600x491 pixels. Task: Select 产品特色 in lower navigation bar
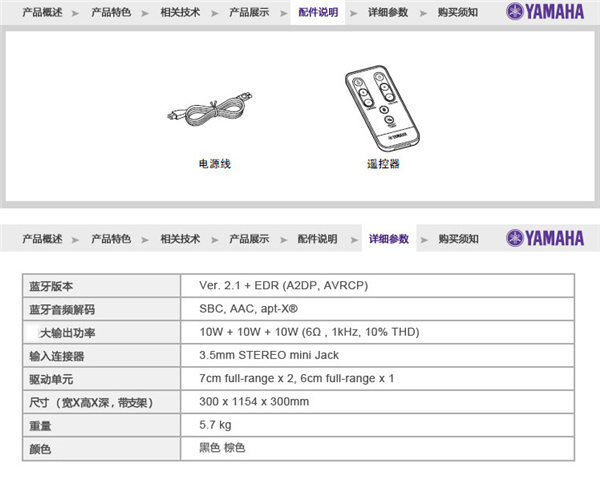point(111,239)
